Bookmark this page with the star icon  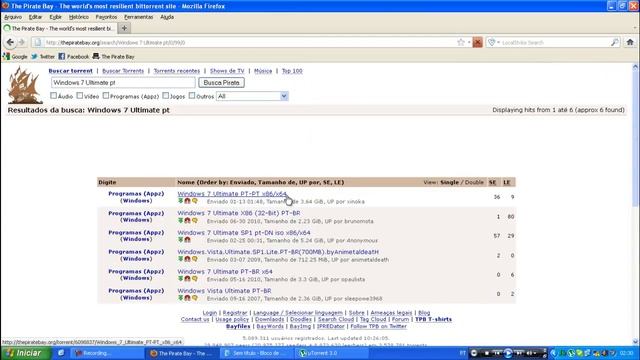tap(461, 42)
